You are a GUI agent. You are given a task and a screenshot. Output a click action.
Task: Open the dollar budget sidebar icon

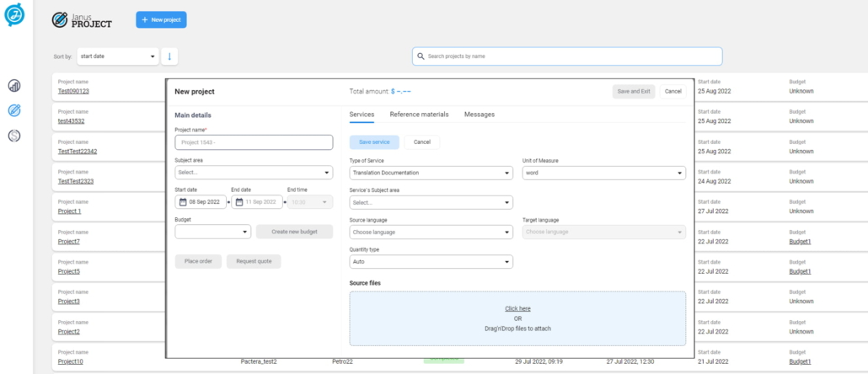tap(14, 136)
